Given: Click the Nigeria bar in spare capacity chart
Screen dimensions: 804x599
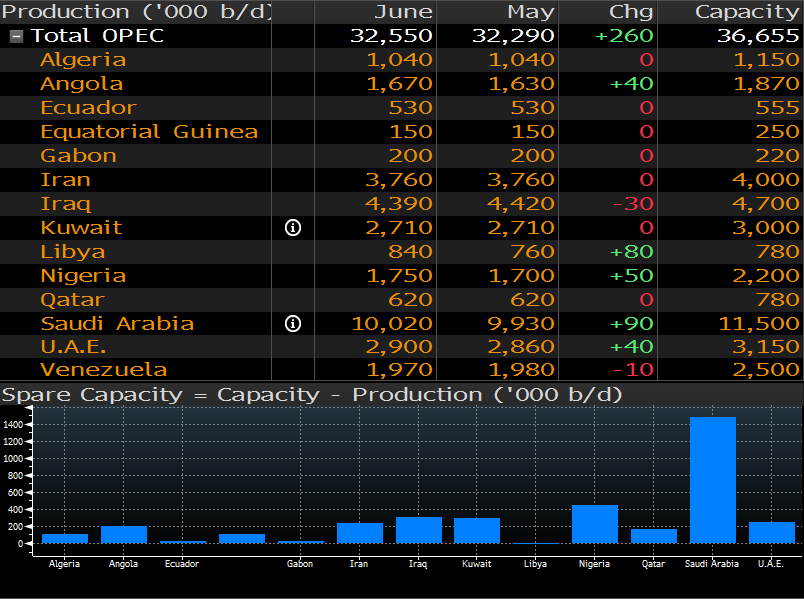Looking at the screenshot, I should (x=594, y=524).
